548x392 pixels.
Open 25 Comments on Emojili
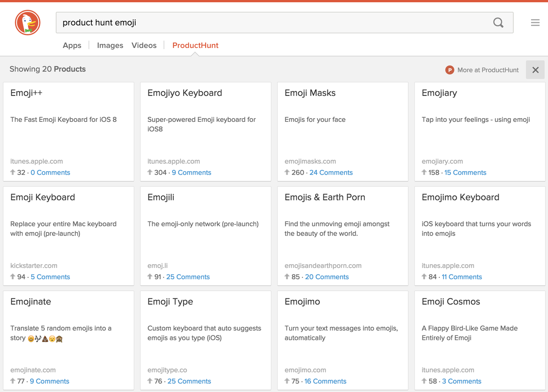point(188,277)
